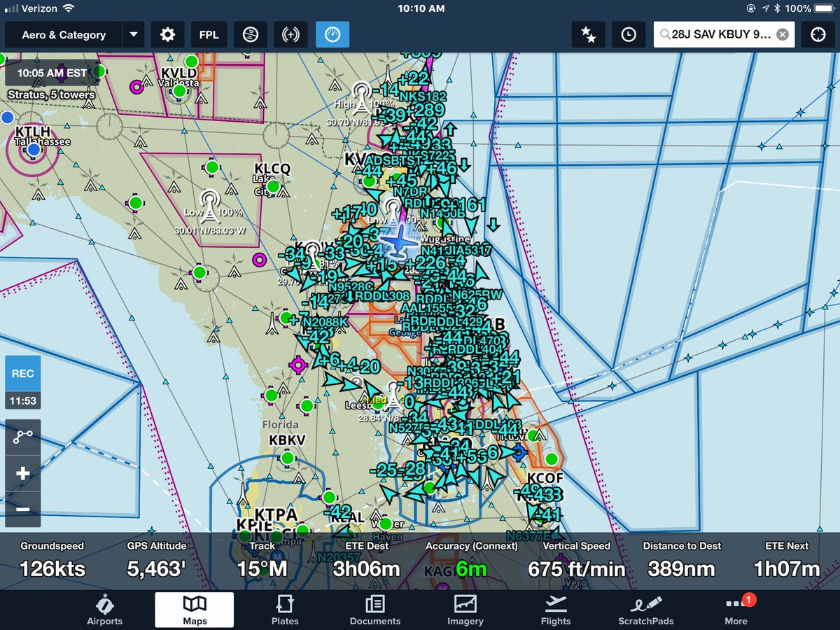Expand the map layer dropdown arrow
The height and width of the screenshot is (630, 840).
coord(133,34)
